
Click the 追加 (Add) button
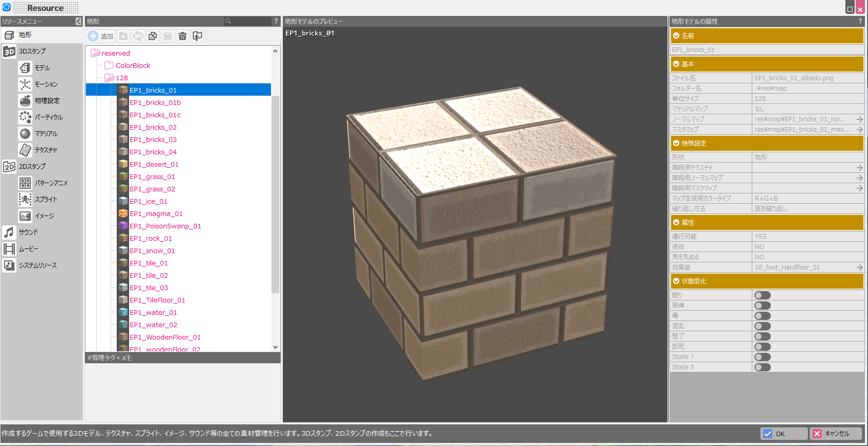pyautogui.click(x=101, y=36)
